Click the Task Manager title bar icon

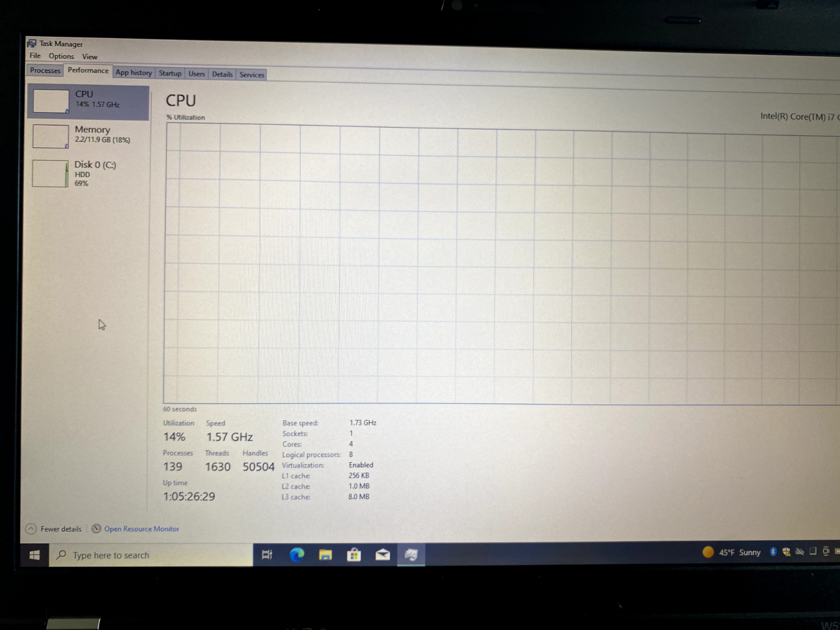click(32, 44)
